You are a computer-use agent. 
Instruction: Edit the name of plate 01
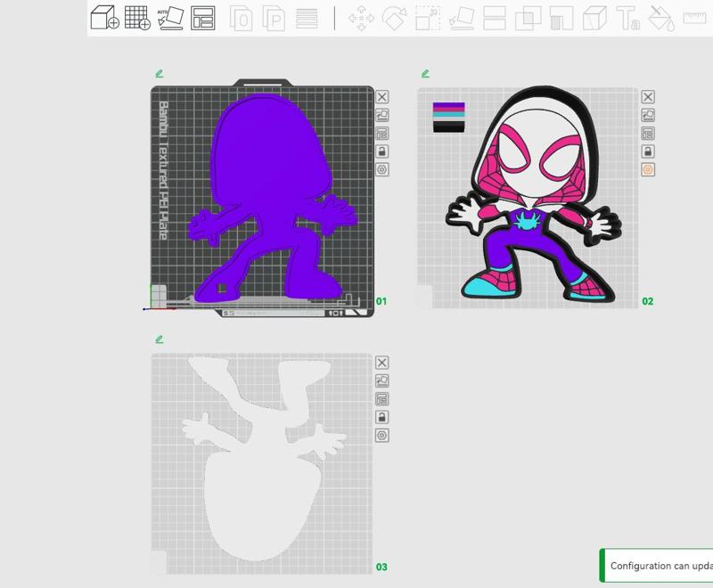point(160,74)
